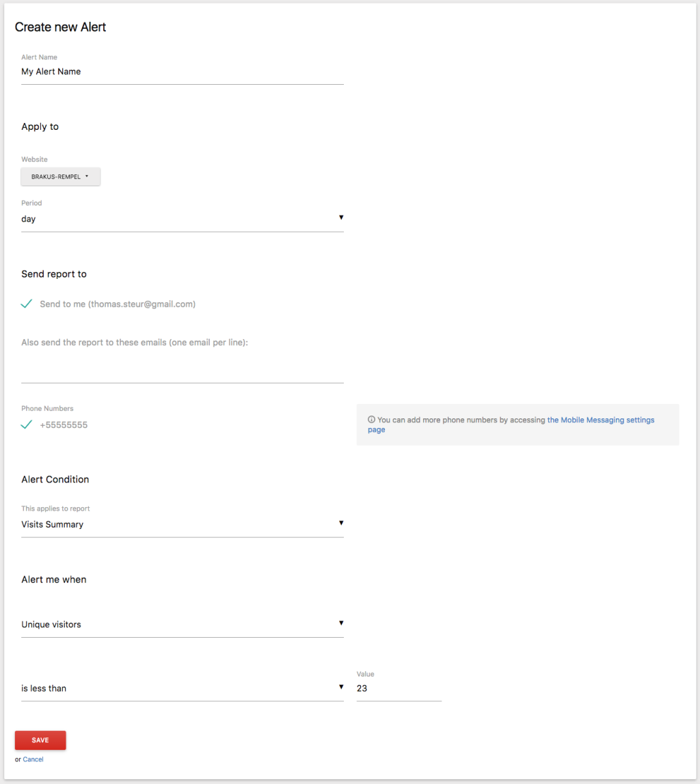Click the caret arrow on the Period field
The height and width of the screenshot is (784, 700).
[340, 217]
